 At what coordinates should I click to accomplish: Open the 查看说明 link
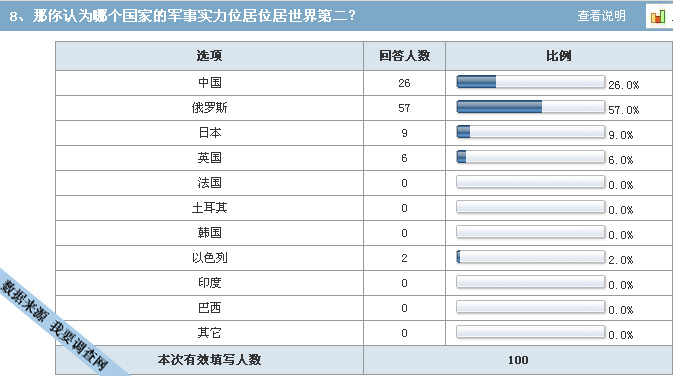point(601,16)
